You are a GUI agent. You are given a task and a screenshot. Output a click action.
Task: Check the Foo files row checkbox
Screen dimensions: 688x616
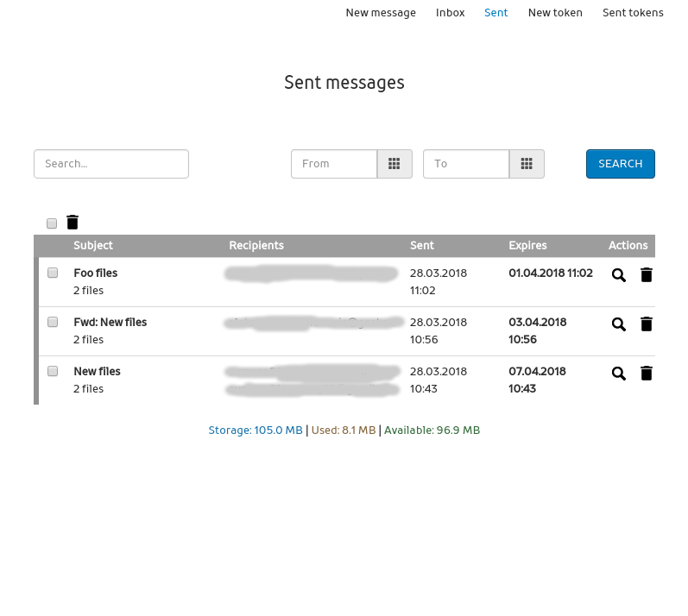point(53,273)
